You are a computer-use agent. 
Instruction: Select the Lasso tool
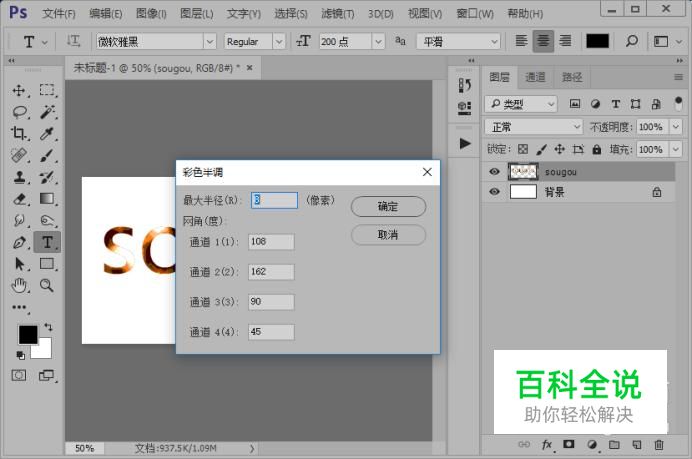tap(19, 112)
